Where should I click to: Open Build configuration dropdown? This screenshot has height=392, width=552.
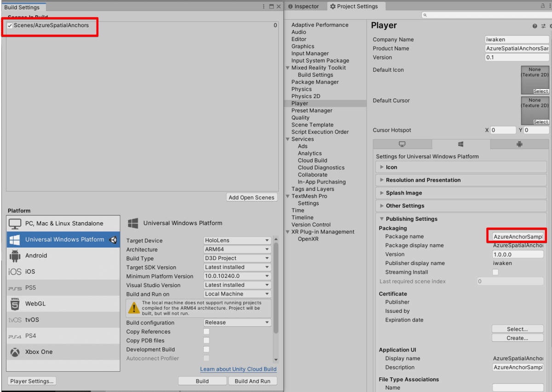[237, 323]
